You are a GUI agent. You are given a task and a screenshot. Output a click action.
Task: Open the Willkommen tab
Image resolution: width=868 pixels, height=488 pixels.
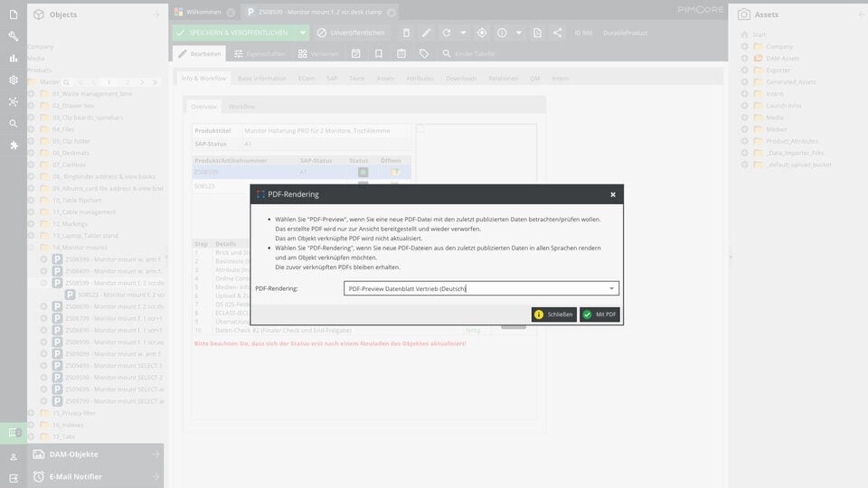coord(203,12)
